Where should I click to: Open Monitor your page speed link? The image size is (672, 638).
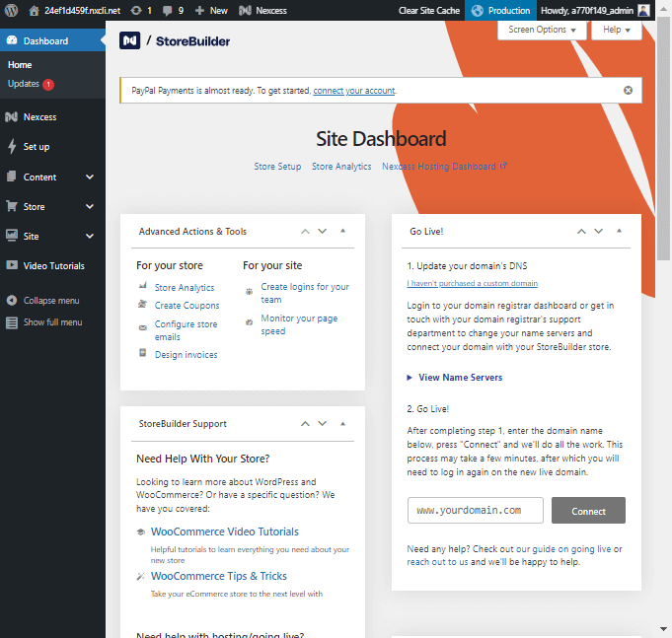299,324
